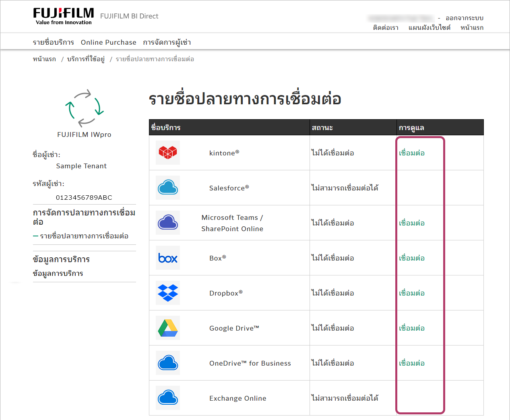Connect Google Drive via เชื่อมต่อ link
Viewport: 510px width, 420px height.
click(412, 328)
